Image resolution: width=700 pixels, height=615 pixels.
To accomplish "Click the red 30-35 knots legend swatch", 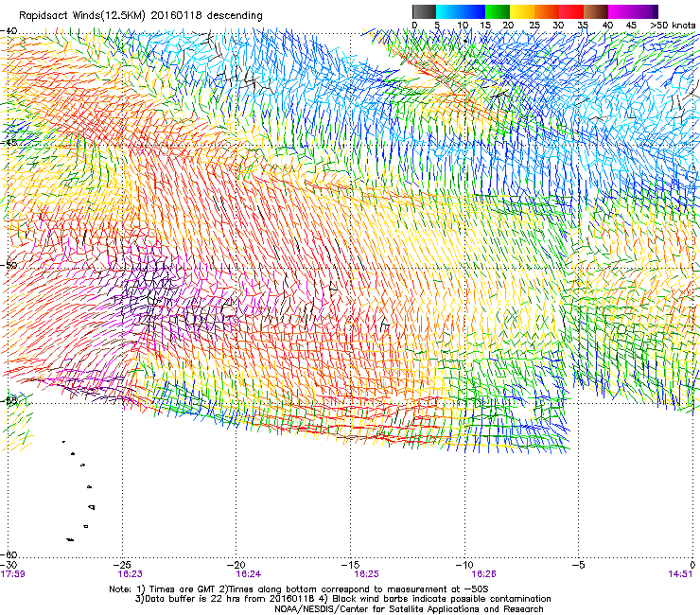I will pyautogui.click(x=571, y=11).
